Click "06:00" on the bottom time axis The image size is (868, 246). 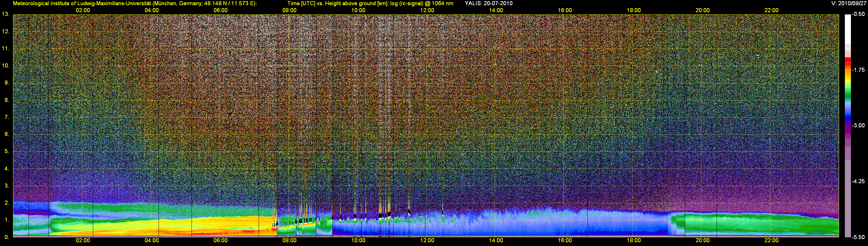pyautogui.click(x=220, y=241)
